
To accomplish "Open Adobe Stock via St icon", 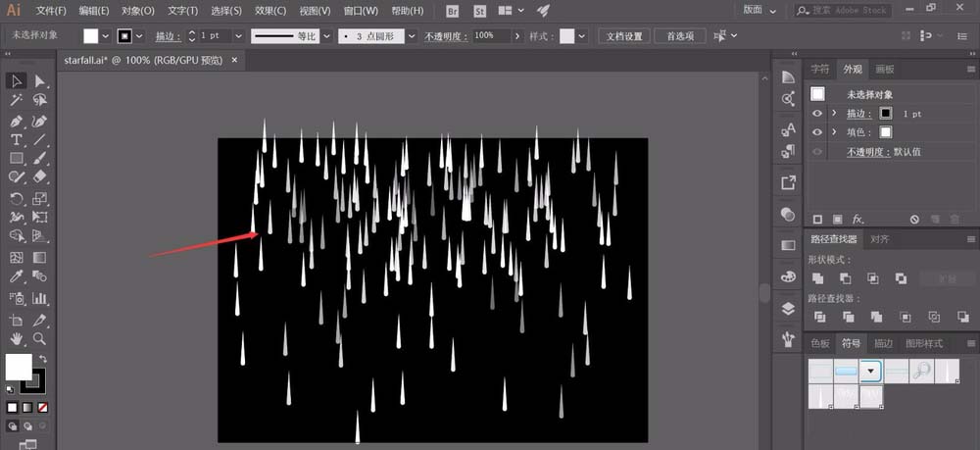I will (x=480, y=11).
